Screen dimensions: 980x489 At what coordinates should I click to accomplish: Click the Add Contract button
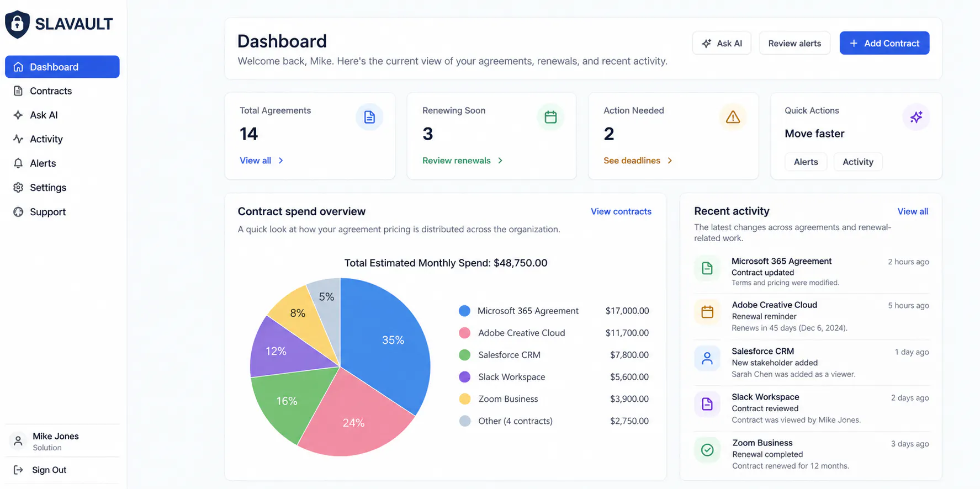point(884,43)
